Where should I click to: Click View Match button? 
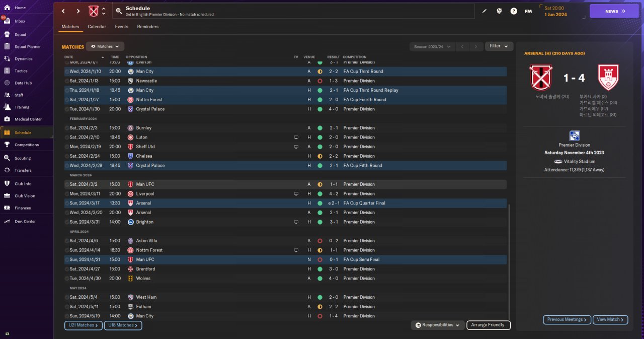click(x=610, y=319)
